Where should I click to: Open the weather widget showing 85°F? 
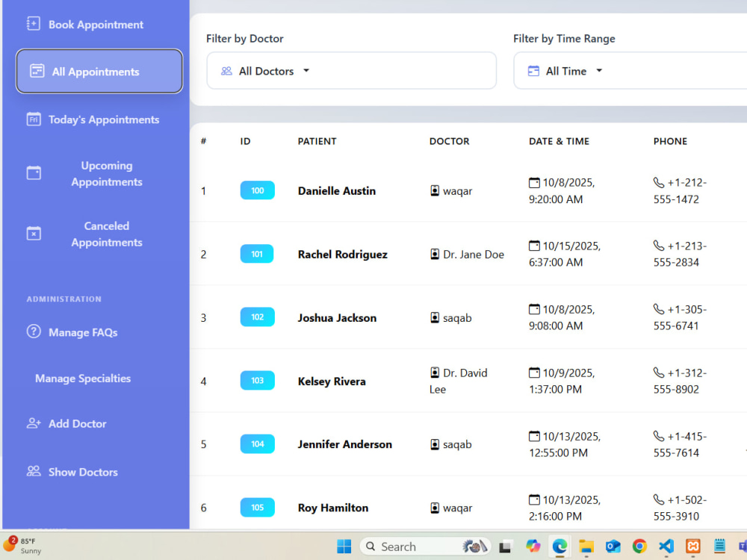coord(23,546)
